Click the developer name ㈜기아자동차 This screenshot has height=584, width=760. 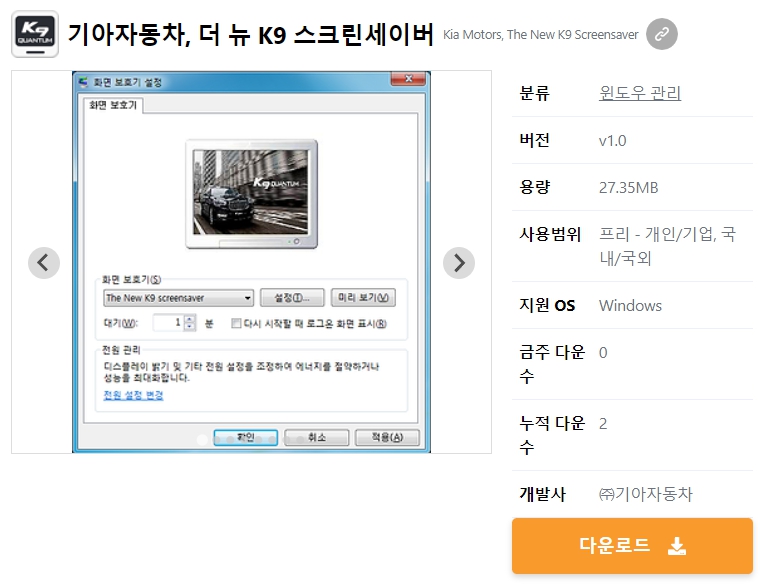pyautogui.click(x=646, y=494)
